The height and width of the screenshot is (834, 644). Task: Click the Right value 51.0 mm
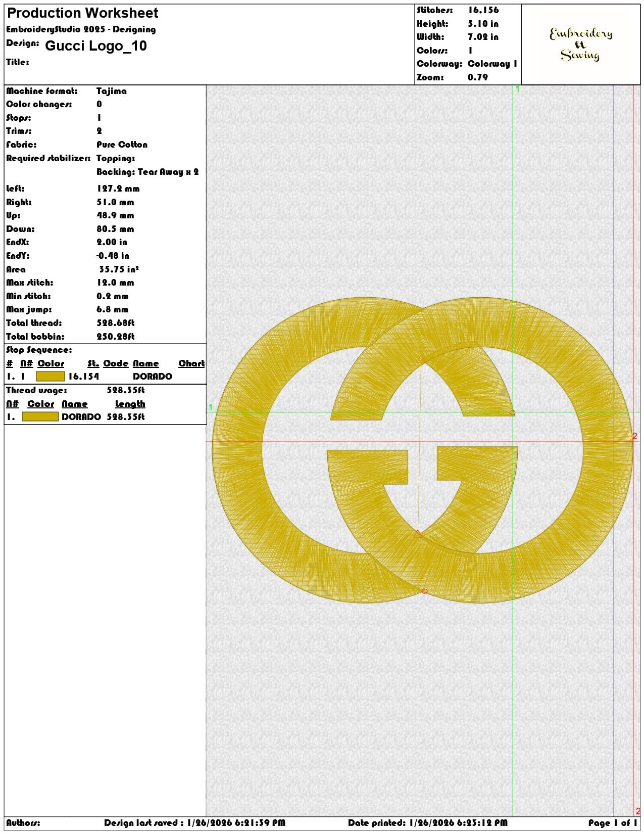[x=116, y=202]
